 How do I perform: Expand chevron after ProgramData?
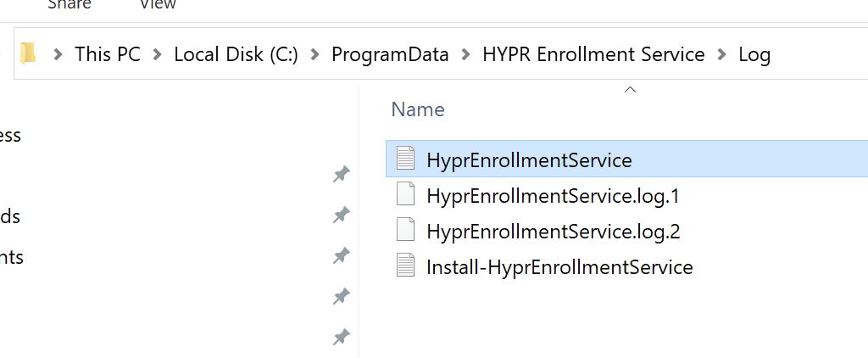466,54
